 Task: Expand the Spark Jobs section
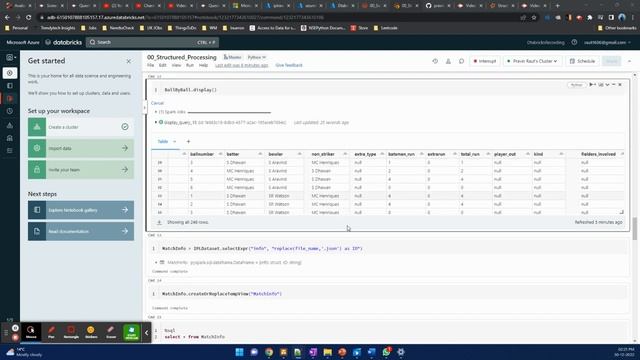coord(156,111)
